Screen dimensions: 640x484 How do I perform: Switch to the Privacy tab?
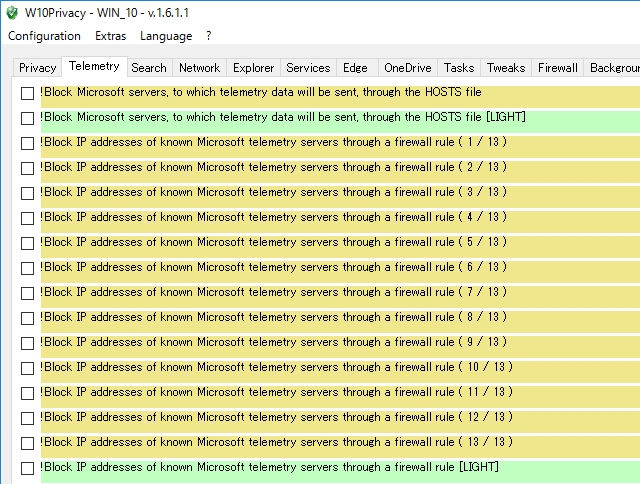[38, 68]
